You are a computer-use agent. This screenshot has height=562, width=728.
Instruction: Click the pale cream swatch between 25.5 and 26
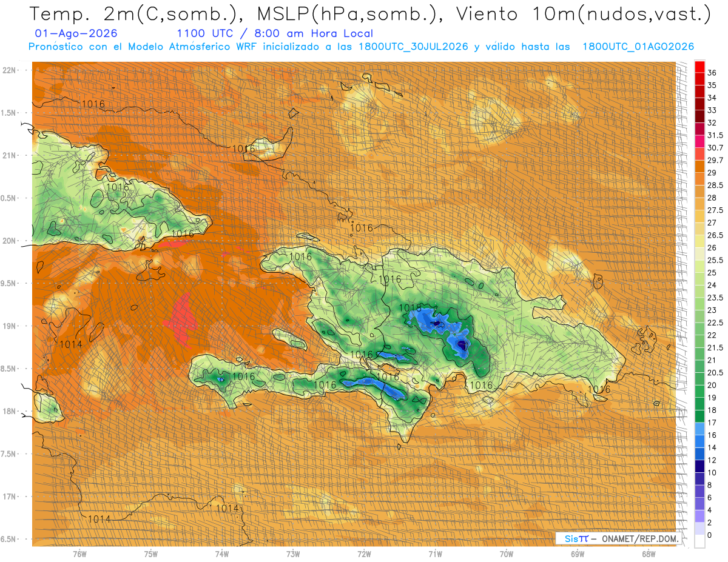(699, 254)
